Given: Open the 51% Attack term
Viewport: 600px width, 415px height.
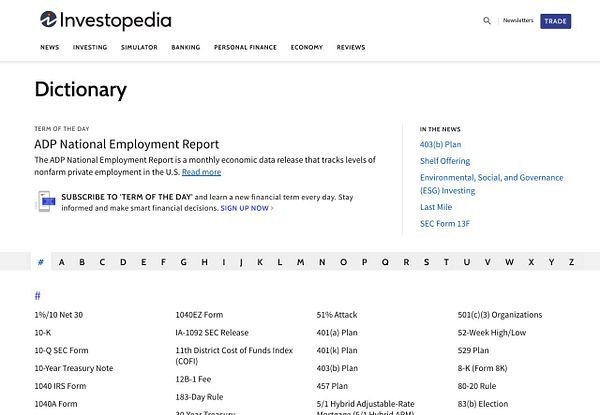Looking at the screenshot, I should (x=337, y=315).
